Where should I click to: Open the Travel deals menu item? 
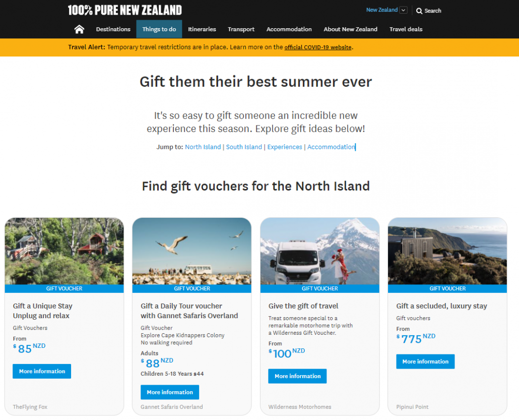[x=406, y=29]
